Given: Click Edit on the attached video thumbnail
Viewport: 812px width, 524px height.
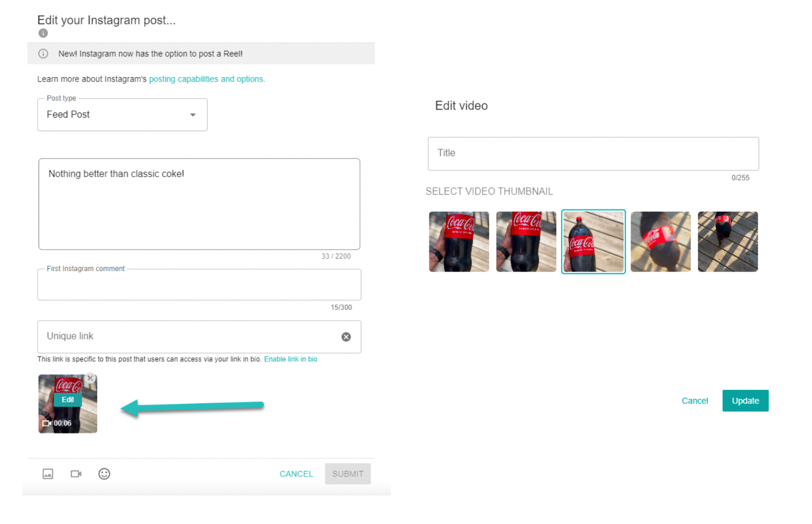Looking at the screenshot, I should click(68, 400).
